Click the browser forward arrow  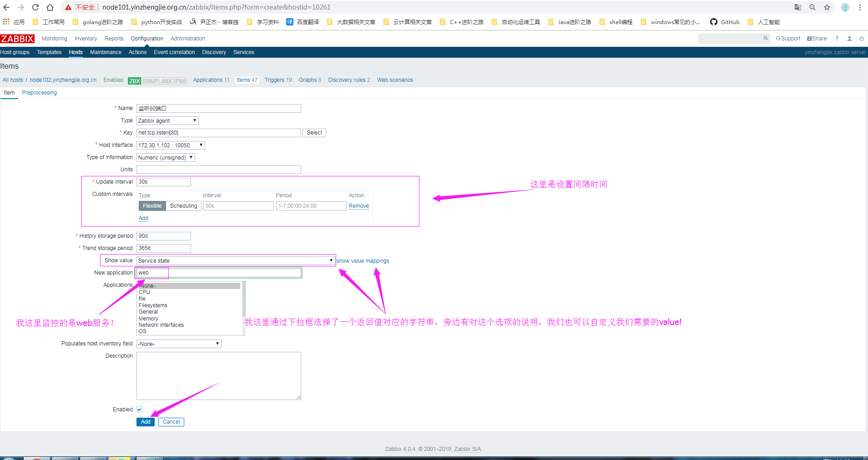coord(21,7)
